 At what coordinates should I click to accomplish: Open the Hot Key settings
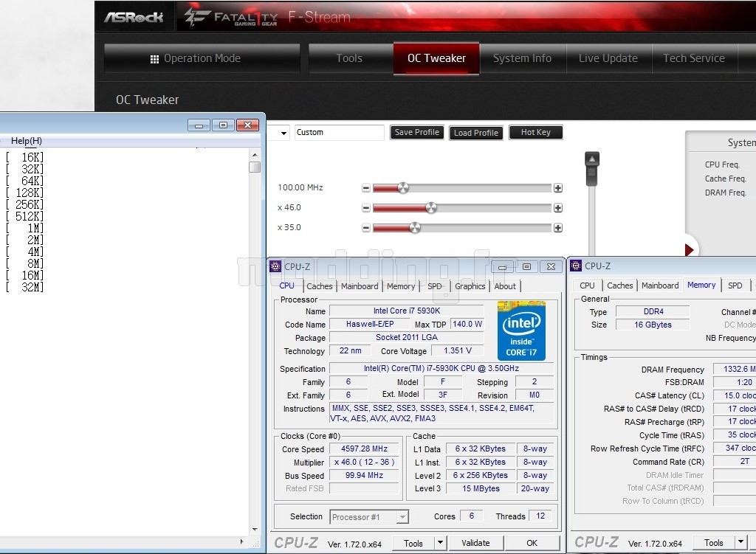click(x=536, y=133)
